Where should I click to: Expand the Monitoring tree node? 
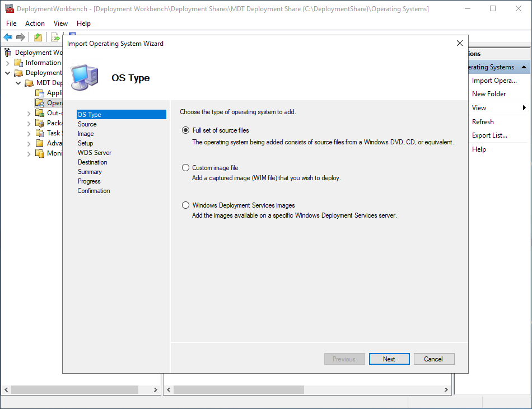pos(29,154)
